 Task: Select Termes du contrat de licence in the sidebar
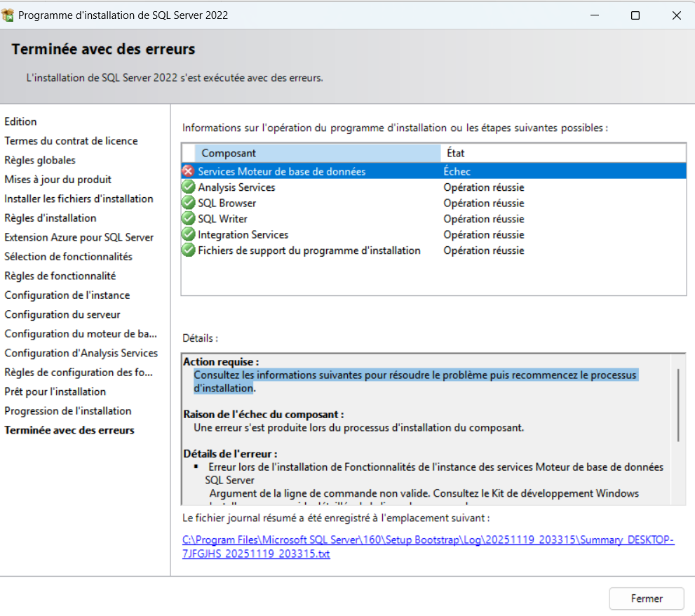(72, 140)
